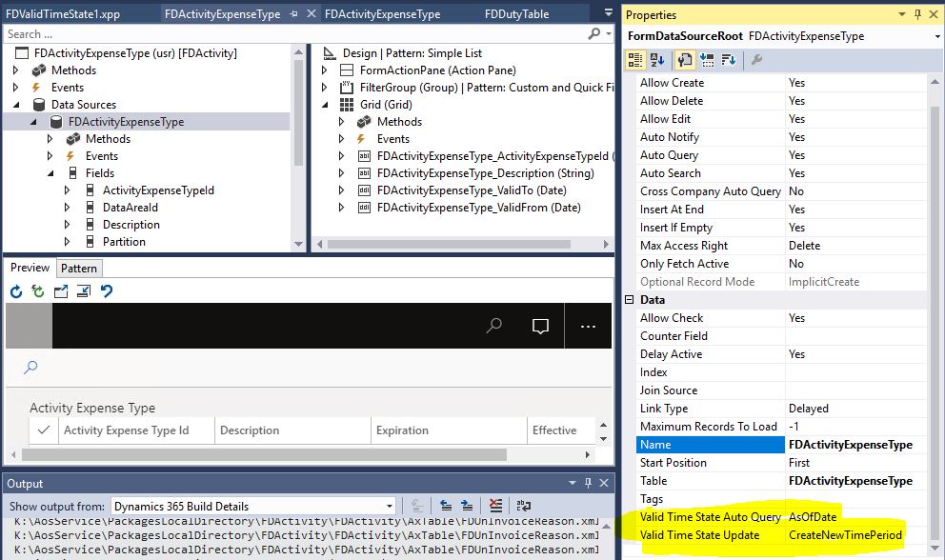Open the document tab overflow dropdown

pos(608,12)
